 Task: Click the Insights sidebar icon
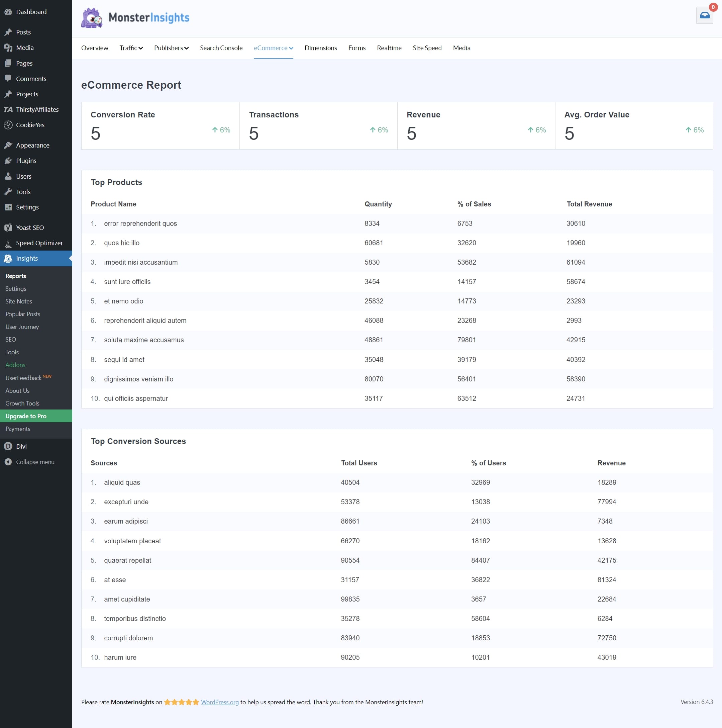[x=9, y=258]
